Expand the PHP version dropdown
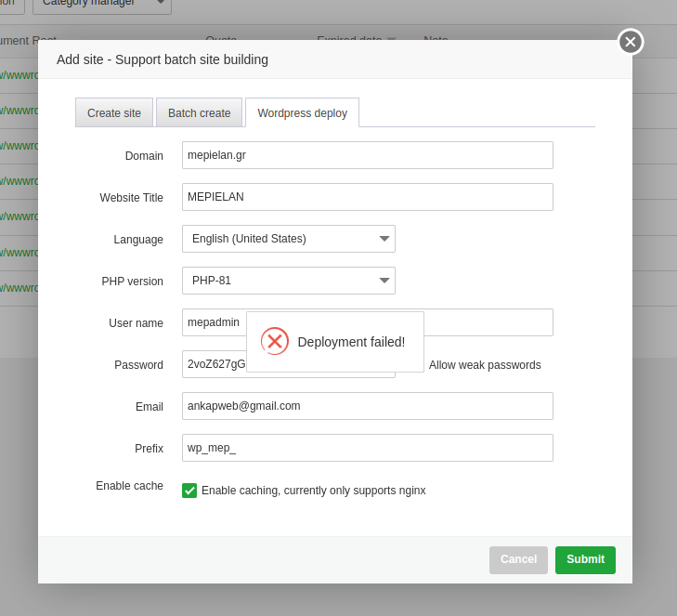 (289, 281)
